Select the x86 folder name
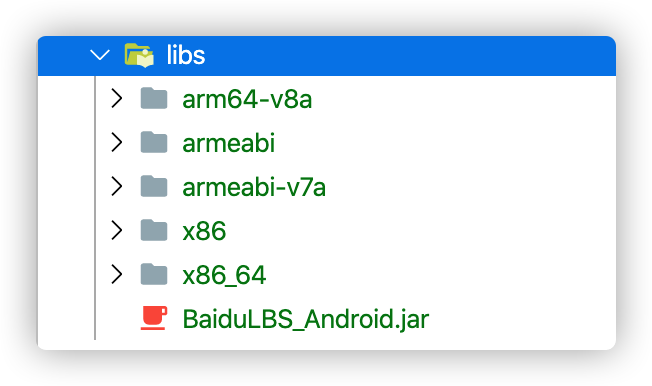The image size is (652, 386). tap(204, 231)
